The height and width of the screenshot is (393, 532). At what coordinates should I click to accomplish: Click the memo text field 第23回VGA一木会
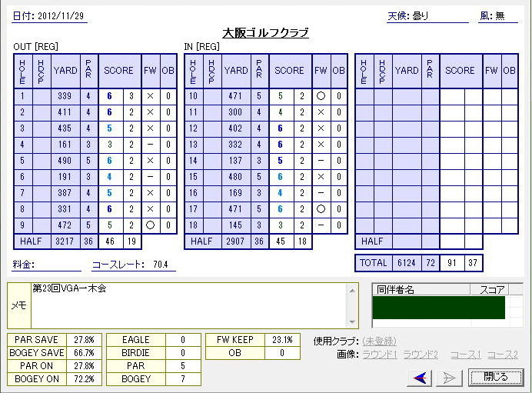pyautogui.click(x=189, y=306)
